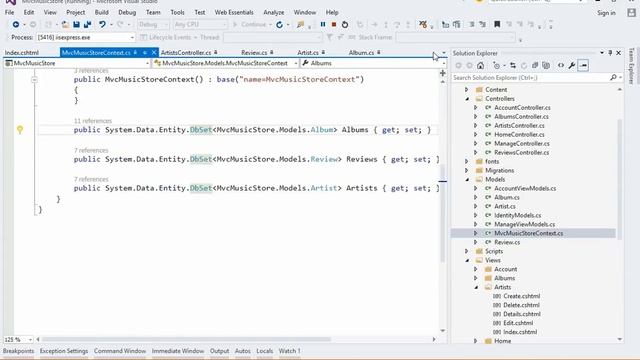Select Create.cshtml under Artists
Image resolution: width=640 pixels, height=360 pixels.
[x=521, y=296]
